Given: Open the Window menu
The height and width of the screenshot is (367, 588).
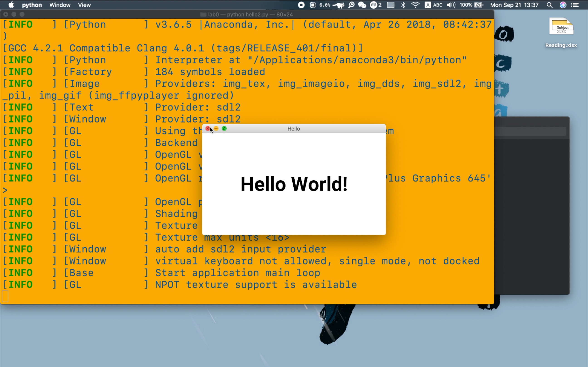Looking at the screenshot, I should 60,5.
